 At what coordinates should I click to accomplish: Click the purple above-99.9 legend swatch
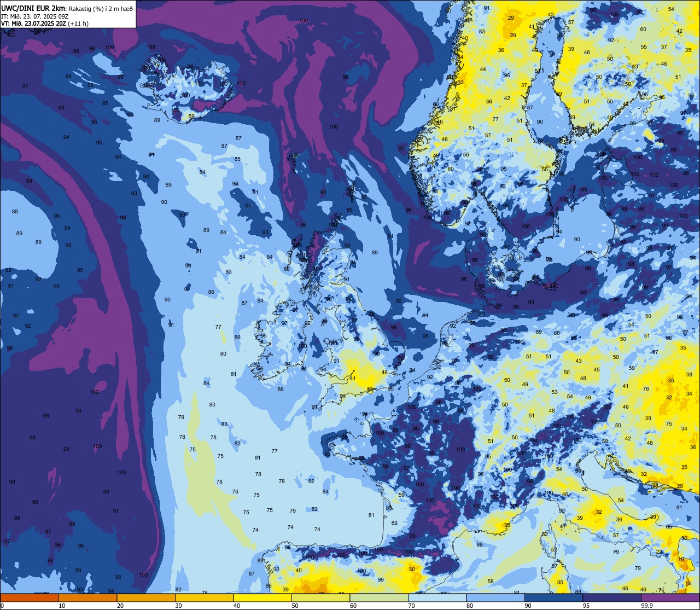coord(670,598)
